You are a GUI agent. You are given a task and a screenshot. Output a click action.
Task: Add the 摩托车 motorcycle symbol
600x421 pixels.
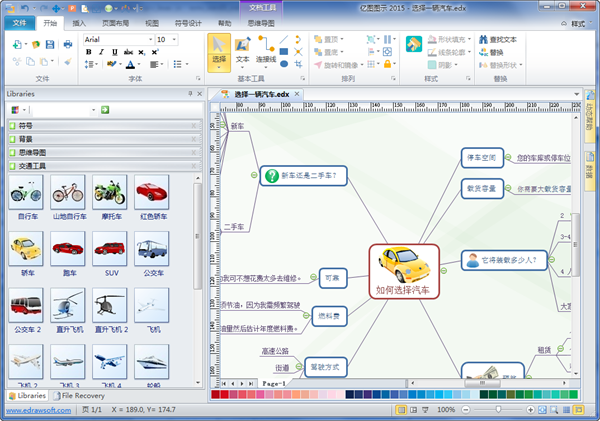click(109, 193)
